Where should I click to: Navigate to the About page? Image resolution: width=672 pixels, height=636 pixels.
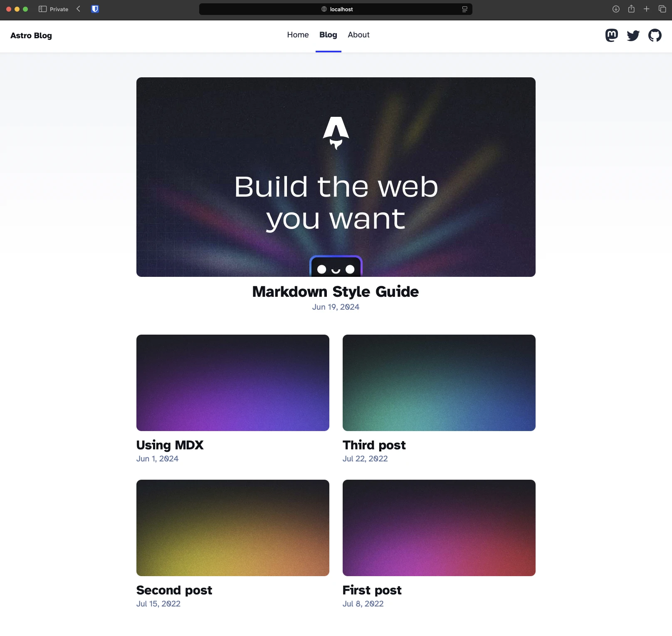click(358, 35)
